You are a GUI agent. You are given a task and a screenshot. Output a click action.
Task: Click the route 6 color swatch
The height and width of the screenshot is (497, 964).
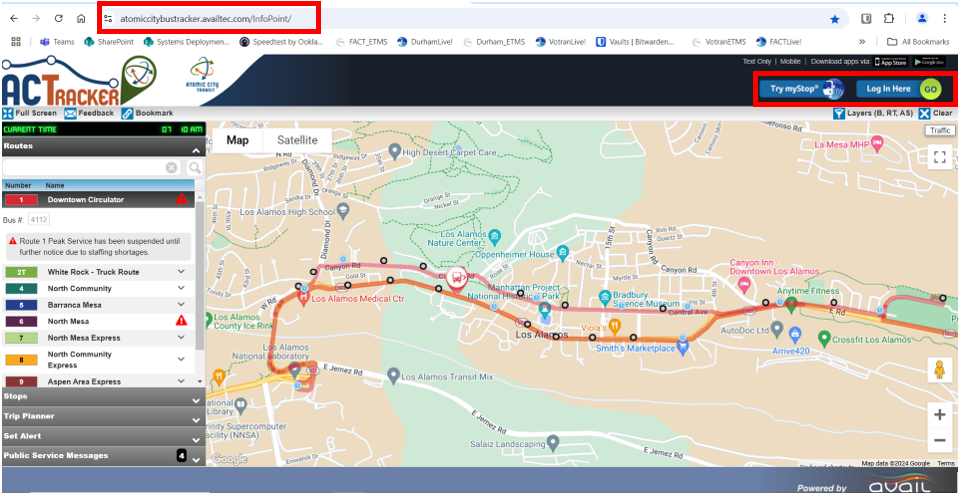[22, 321]
